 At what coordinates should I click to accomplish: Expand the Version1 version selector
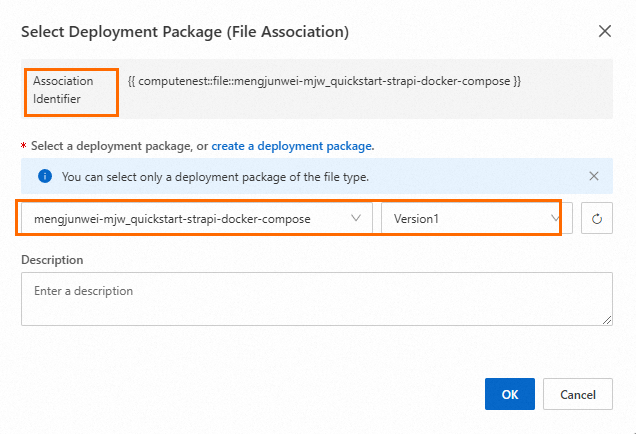pos(468,218)
